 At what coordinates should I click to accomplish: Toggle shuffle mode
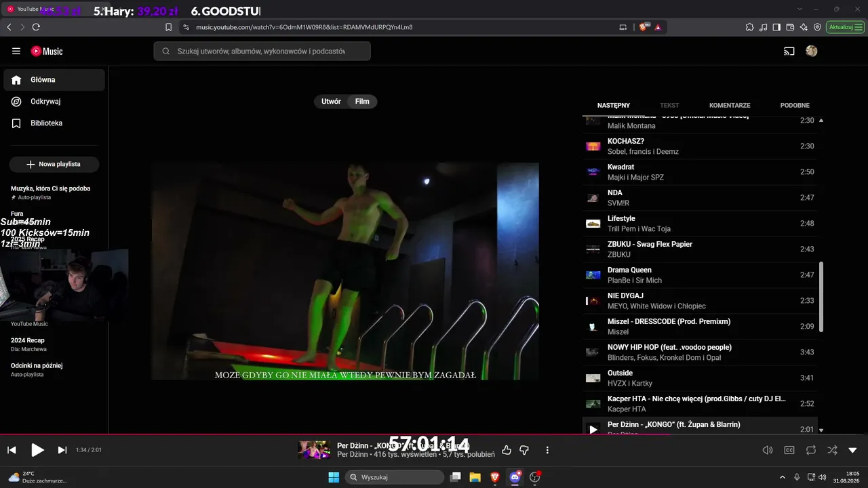pyautogui.click(x=832, y=450)
